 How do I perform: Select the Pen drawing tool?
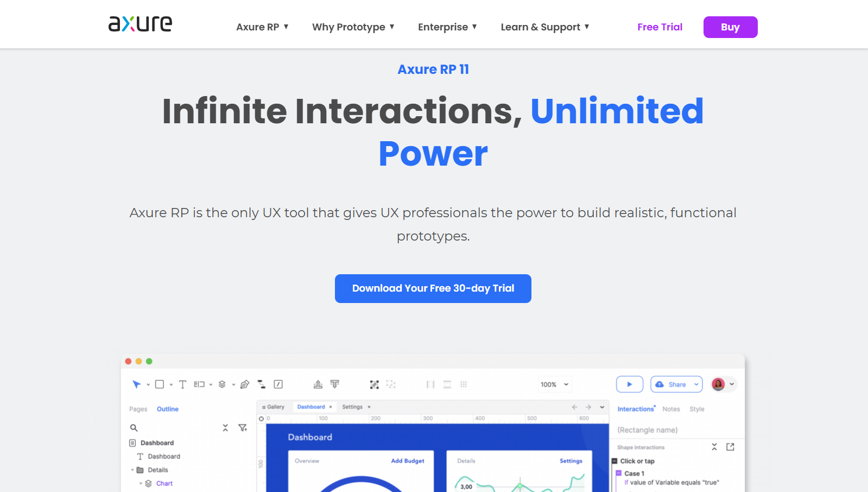point(245,384)
